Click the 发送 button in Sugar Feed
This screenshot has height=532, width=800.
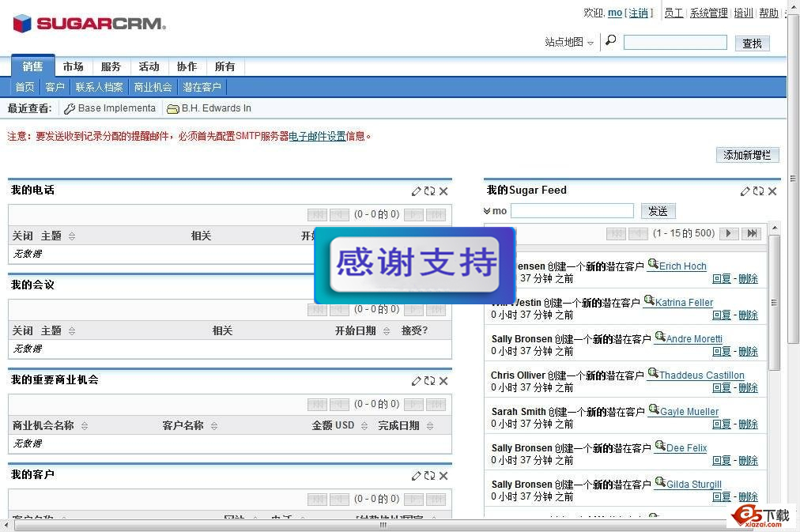[x=658, y=211]
